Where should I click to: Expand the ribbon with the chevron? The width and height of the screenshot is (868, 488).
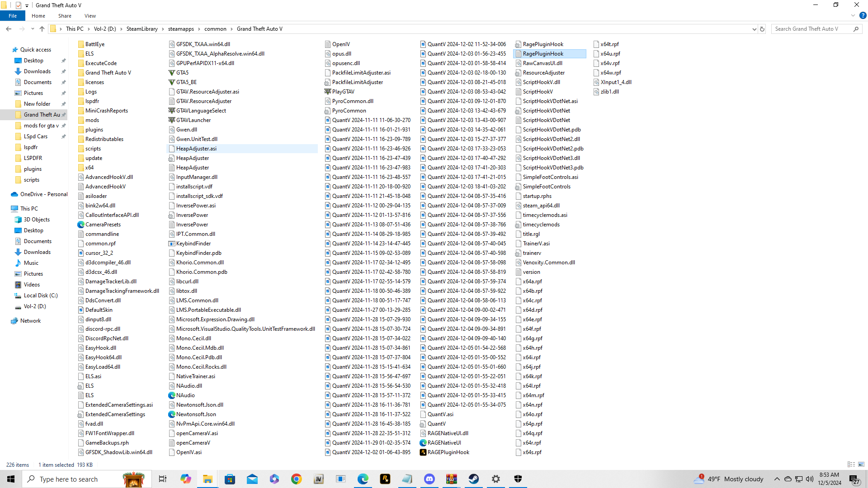(853, 16)
